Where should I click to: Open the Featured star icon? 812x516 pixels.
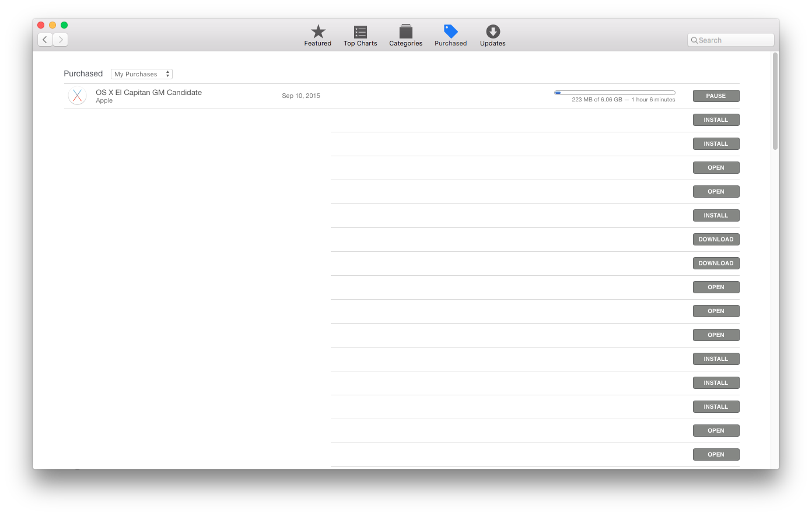point(318,31)
